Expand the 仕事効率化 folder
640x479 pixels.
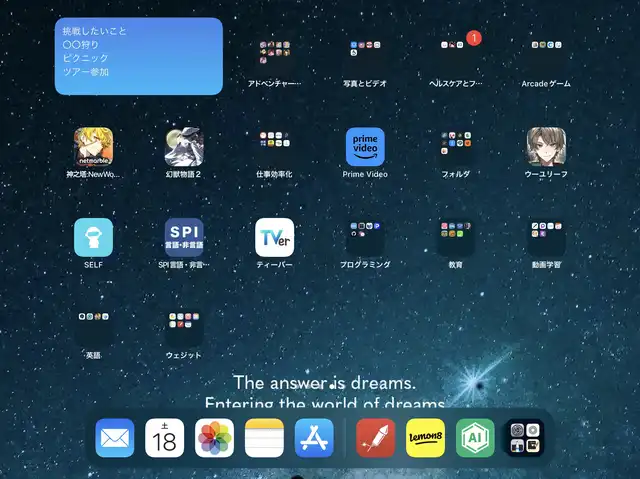274,147
